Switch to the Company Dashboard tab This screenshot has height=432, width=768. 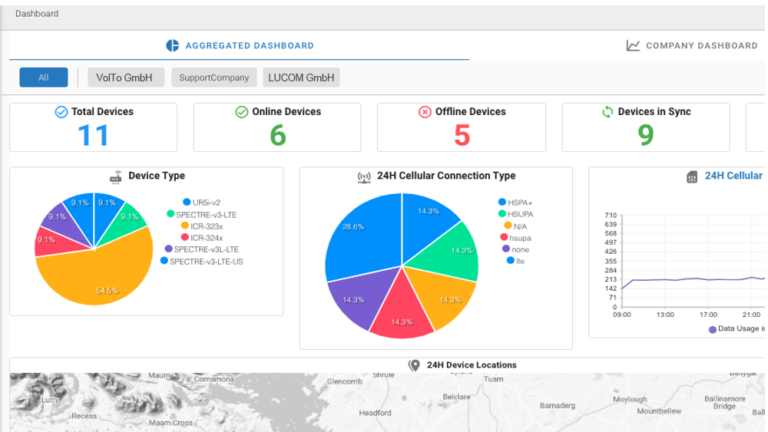(692, 46)
